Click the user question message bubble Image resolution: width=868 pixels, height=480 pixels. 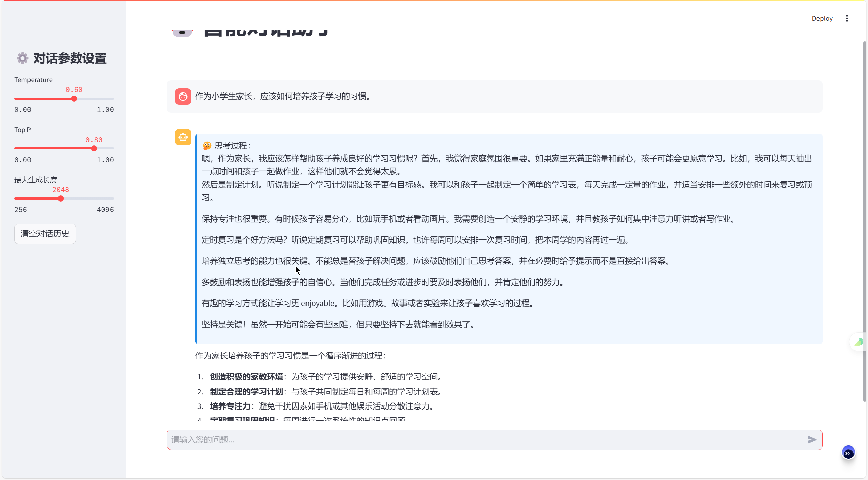(x=494, y=97)
